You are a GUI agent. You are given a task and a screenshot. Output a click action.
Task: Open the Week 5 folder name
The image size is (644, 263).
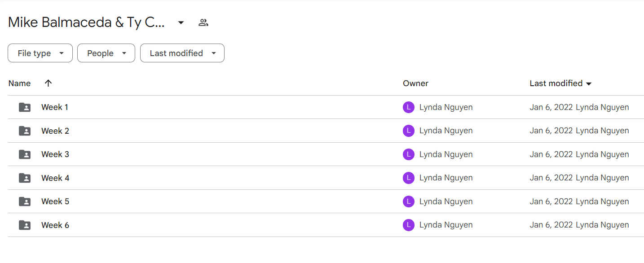point(55,202)
